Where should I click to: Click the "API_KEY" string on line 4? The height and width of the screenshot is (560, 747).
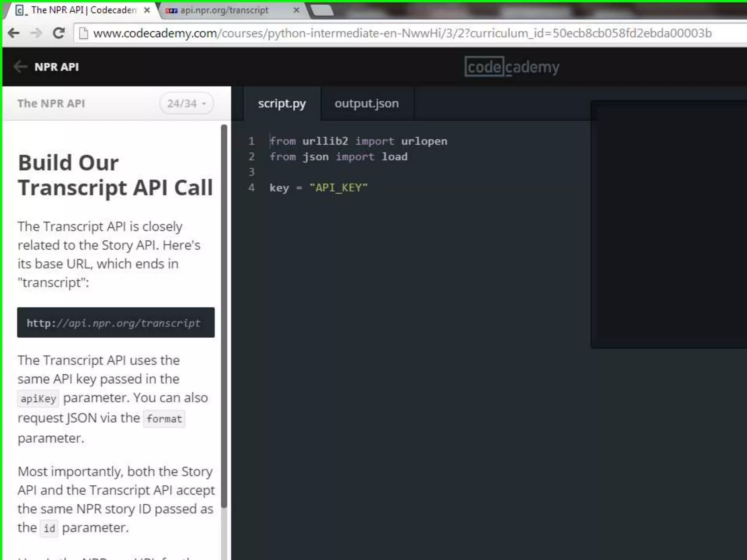click(x=338, y=188)
